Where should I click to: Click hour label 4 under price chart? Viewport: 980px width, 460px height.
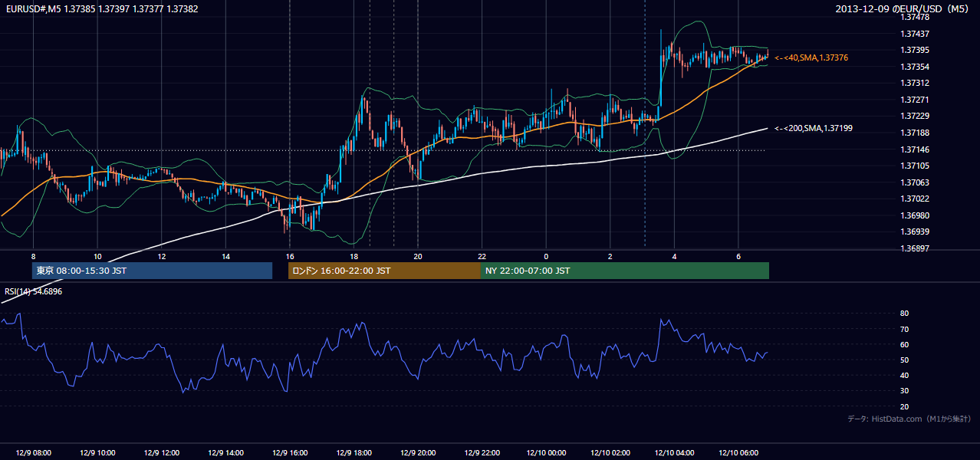[674, 256]
